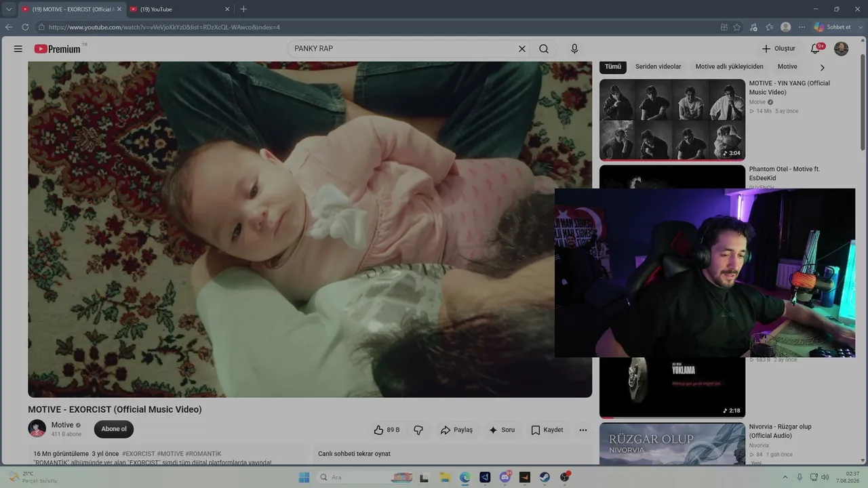Go to YouTube Premium home logo

58,49
